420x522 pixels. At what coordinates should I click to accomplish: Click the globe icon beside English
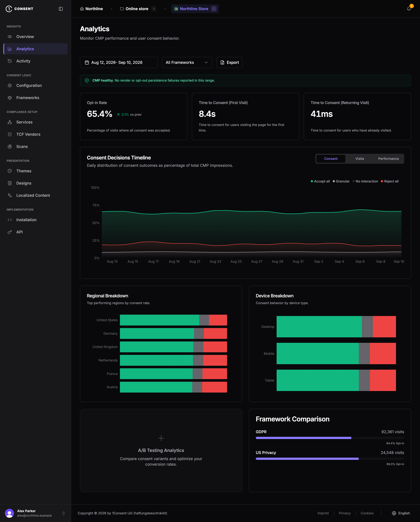pos(394,513)
